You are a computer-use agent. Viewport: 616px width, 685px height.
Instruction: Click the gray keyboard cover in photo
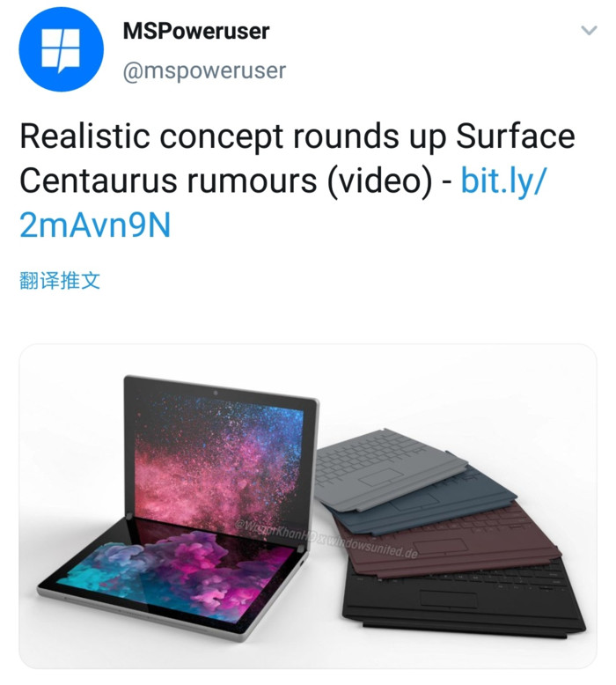tap(389, 468)
